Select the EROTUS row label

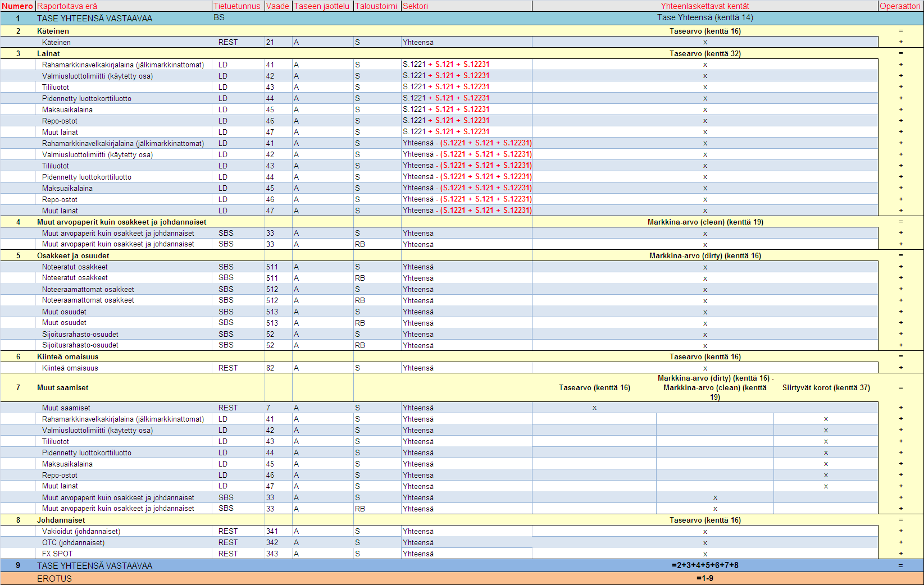pyautogui.click(x=54, y=578)
